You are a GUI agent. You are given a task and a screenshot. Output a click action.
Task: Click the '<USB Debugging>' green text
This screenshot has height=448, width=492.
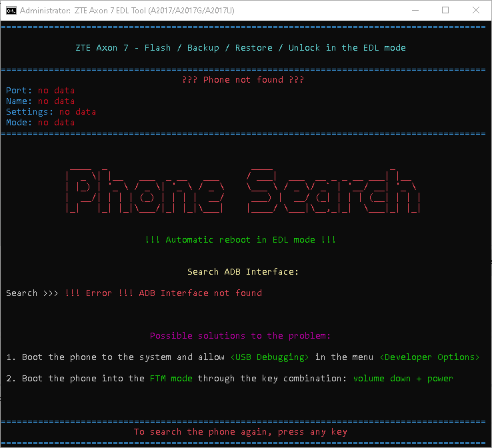pos(269,357)
